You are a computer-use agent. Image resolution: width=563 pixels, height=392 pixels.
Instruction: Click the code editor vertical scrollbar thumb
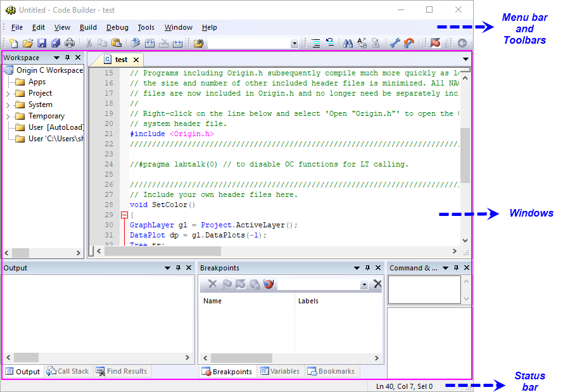(x=465, y=155)
